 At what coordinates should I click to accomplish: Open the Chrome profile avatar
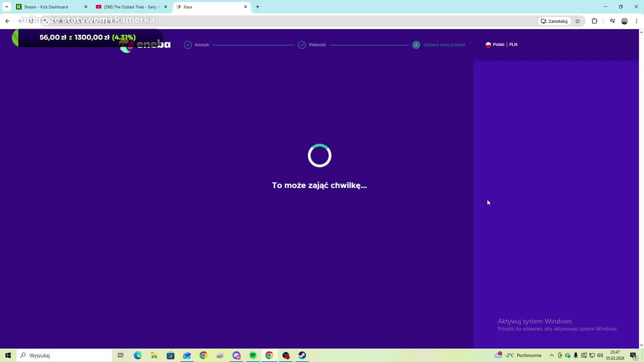pos(624,21)
